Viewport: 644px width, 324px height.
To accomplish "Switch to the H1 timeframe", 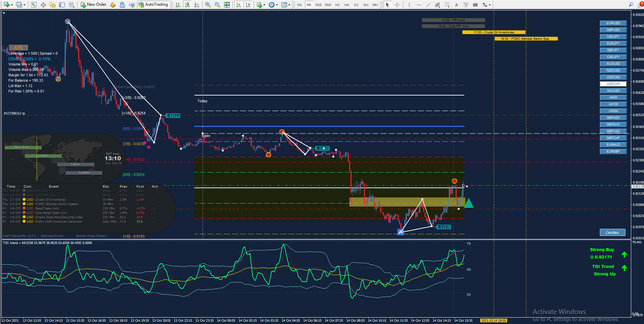I will (337, 5).
